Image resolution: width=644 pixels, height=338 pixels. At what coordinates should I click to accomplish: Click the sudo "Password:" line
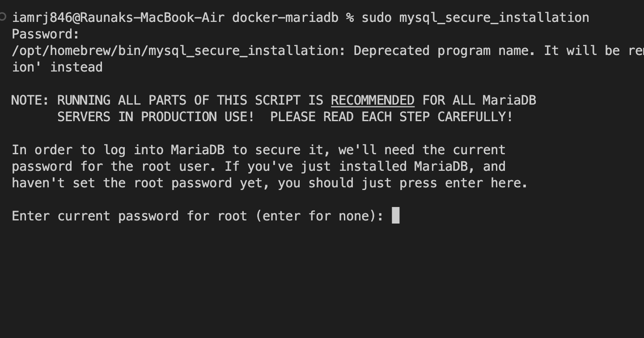click(x=46, y=34)
